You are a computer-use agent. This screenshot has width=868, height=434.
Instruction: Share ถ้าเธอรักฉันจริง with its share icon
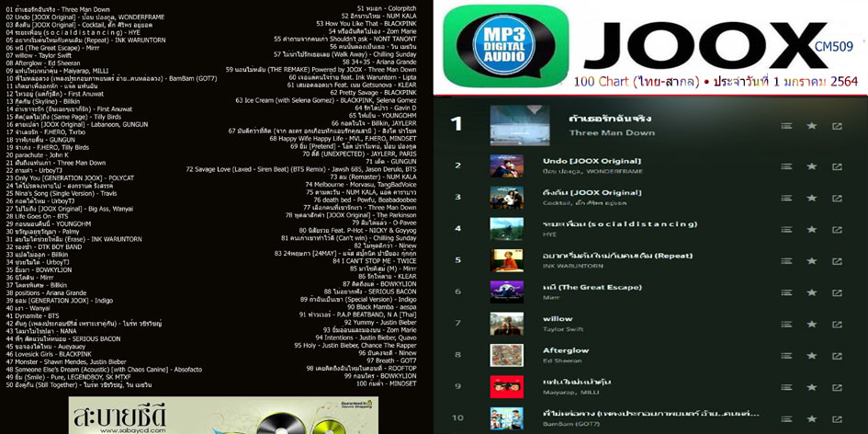837,126
